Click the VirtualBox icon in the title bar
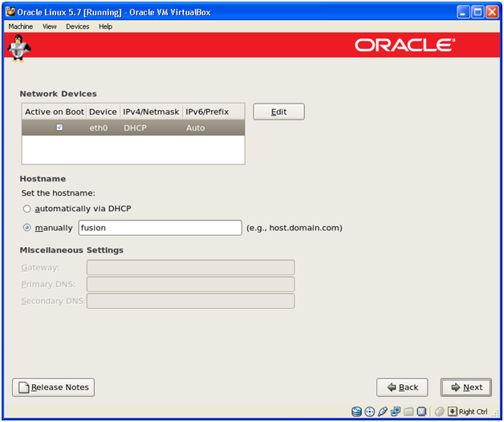 [x=10, y=12]
